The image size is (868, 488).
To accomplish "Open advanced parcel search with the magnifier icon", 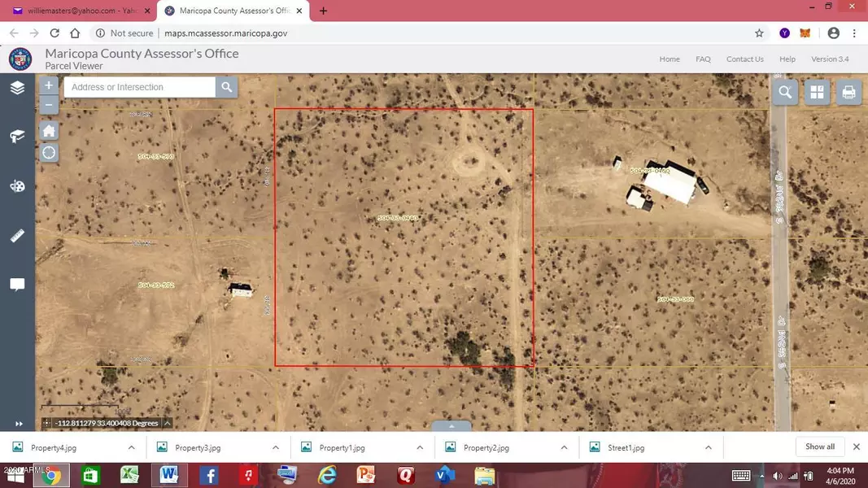I will tap(784, 92).
